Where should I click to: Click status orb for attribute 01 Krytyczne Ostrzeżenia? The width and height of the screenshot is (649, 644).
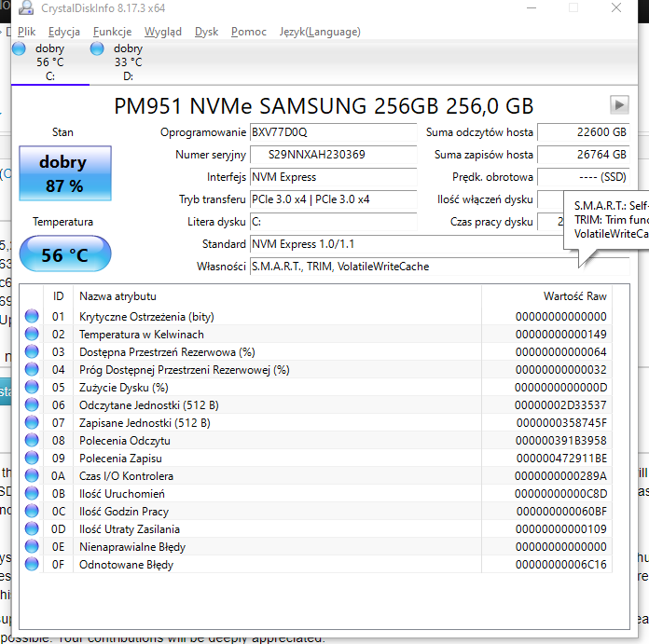tap(32, 317)
